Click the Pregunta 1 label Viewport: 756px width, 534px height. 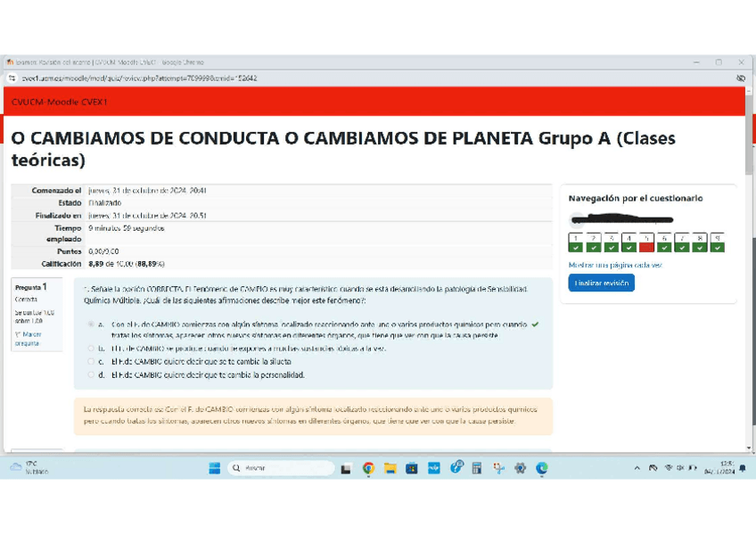pos(31,287)
